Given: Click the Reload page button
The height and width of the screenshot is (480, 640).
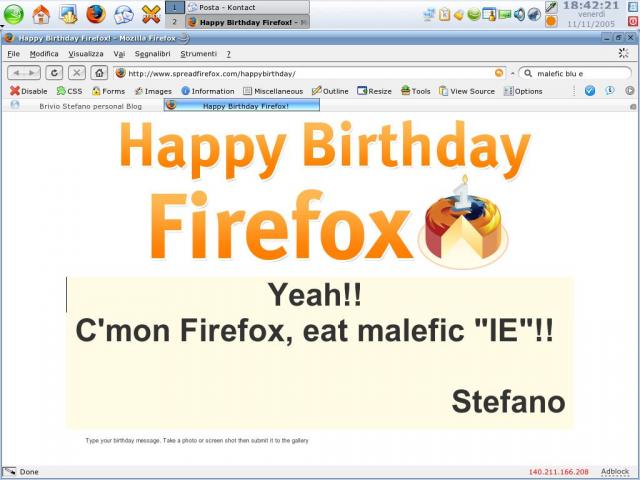Looking at the screenshot, I should 53,73.
